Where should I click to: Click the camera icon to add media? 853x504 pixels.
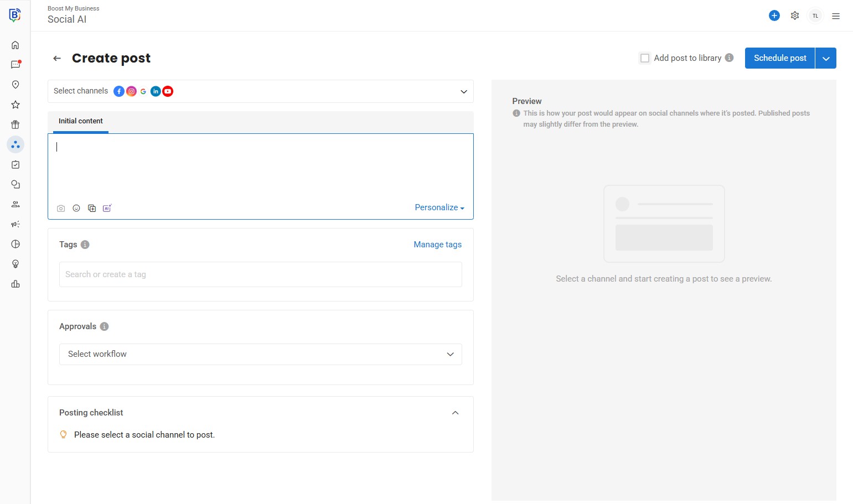coord(61,209)
